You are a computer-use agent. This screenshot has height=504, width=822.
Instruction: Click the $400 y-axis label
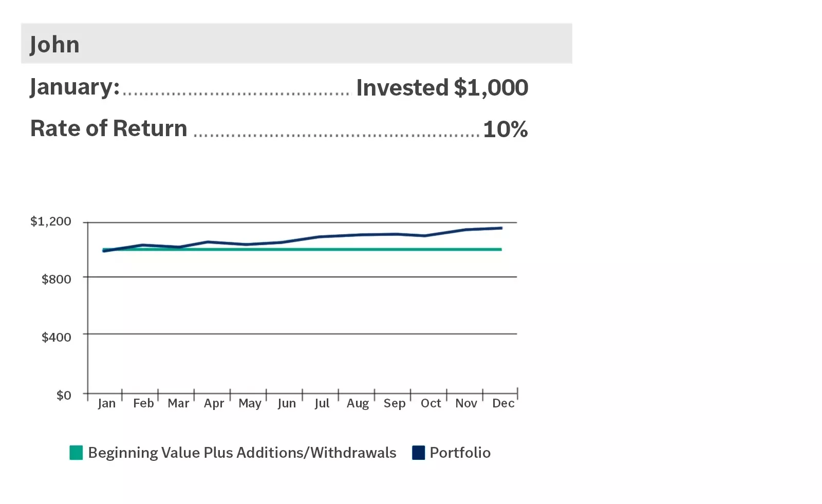pyautogui.click(x=56, y=337)
